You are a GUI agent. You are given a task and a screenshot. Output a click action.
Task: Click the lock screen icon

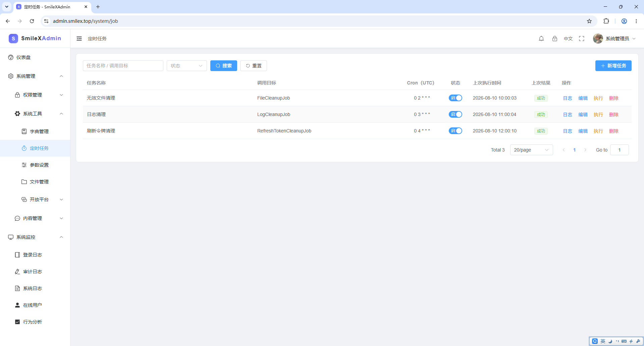tap(555, 39)
